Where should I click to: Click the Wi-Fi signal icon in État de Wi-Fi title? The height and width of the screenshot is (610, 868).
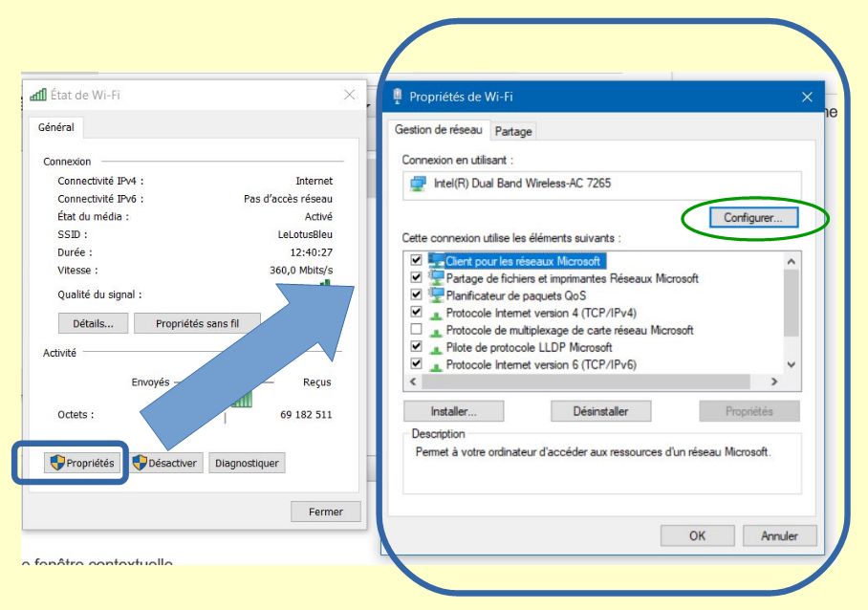click(x=38, y=95)
